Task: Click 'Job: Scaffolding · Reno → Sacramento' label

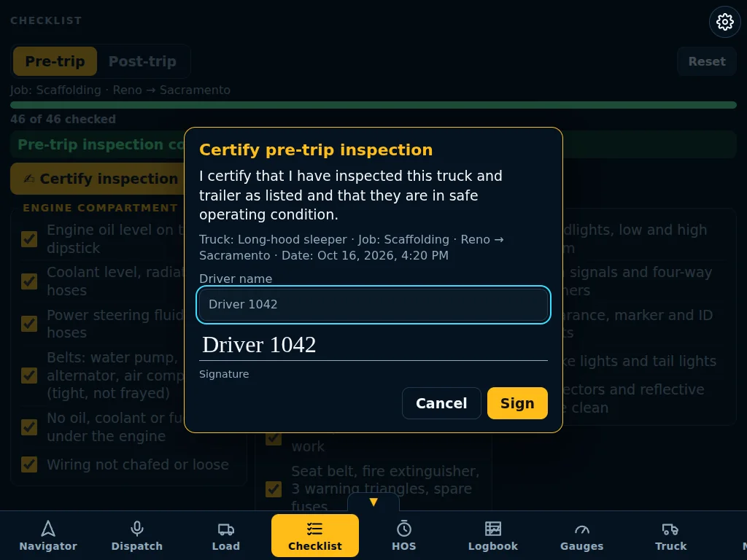Action: [120, 90]
